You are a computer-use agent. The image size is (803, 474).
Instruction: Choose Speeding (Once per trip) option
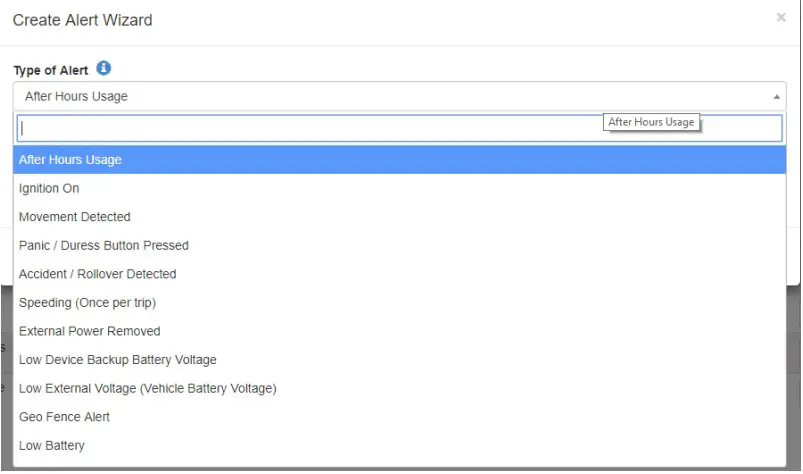click(88, 302)
